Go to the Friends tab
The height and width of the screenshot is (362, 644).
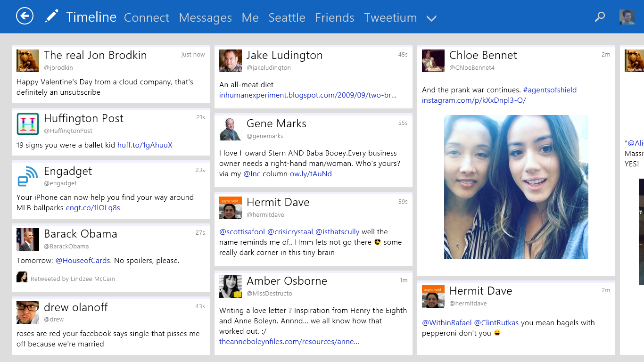tap(334, 17)
